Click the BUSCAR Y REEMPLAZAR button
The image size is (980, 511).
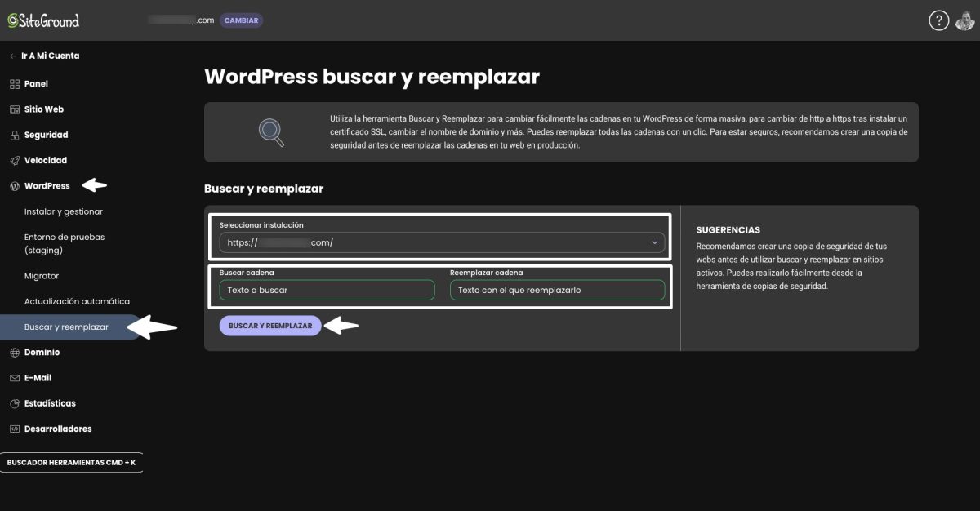tap(270, 325)
